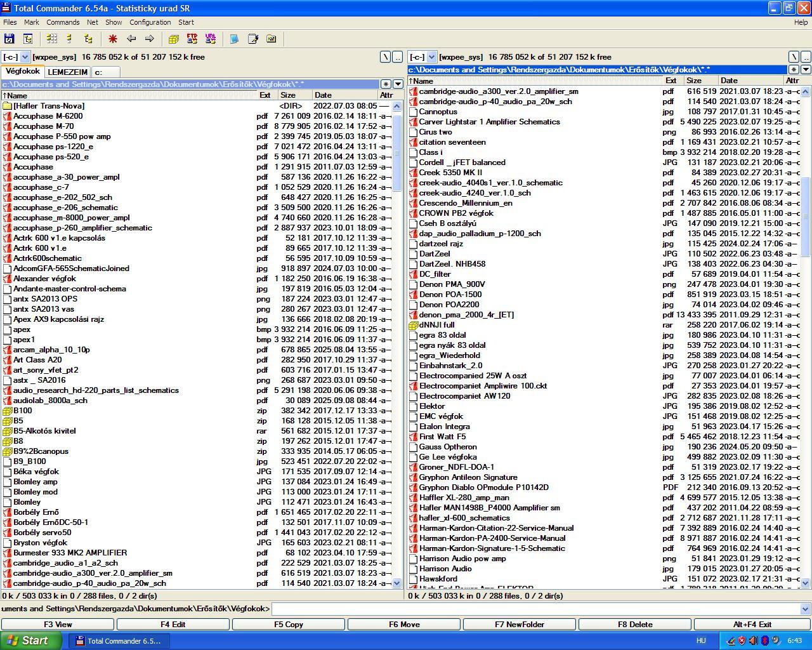Click the F5 Copy button
This screenshot has height=650, width=812.
(289, 624)
